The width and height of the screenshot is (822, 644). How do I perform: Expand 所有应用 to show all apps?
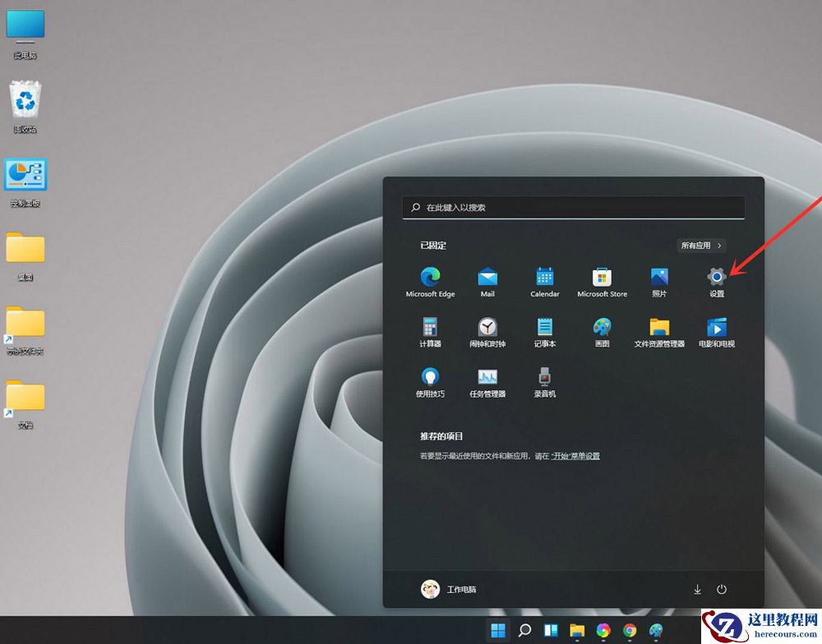701,245
